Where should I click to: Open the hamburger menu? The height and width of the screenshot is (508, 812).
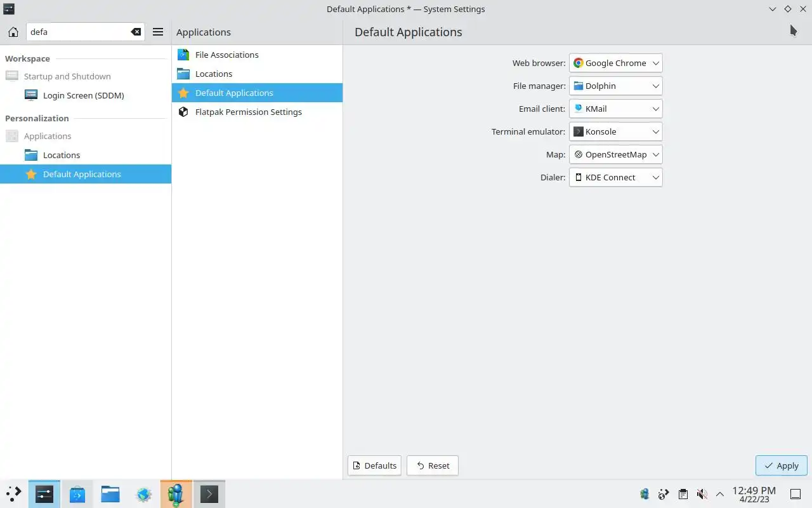(x=158, y=32)
